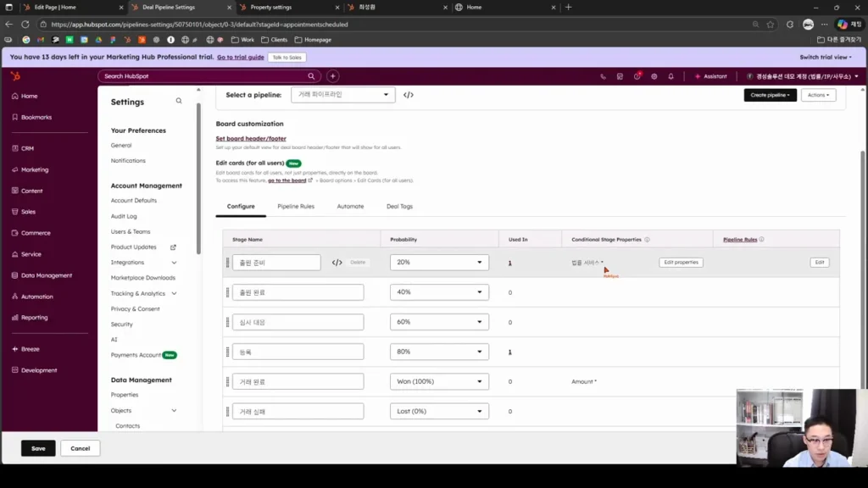
Task: Switch to the Edit Page | Home browser tab
Action: [x=74, y=7]
